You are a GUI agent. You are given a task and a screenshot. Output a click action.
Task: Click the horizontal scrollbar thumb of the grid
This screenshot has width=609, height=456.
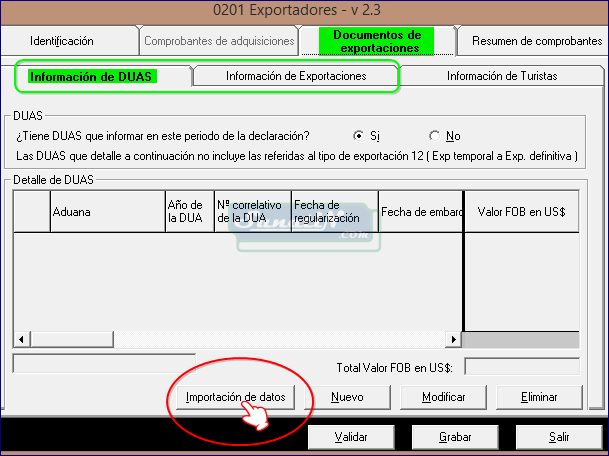point(72,339)
